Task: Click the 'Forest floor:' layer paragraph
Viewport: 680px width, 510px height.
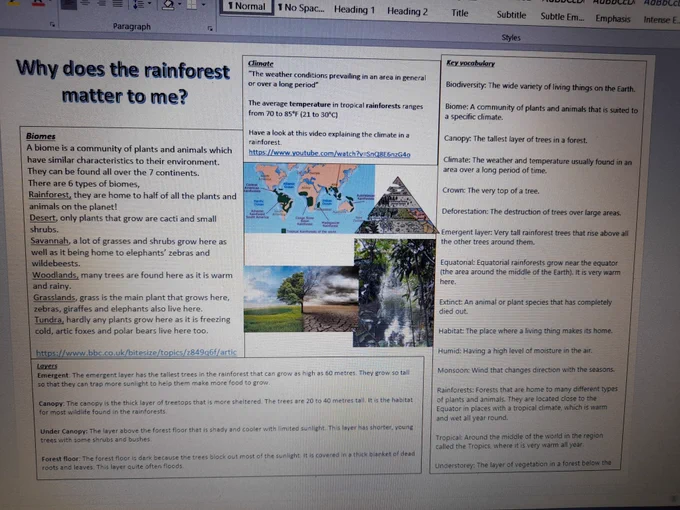Action: pos(228,460)
